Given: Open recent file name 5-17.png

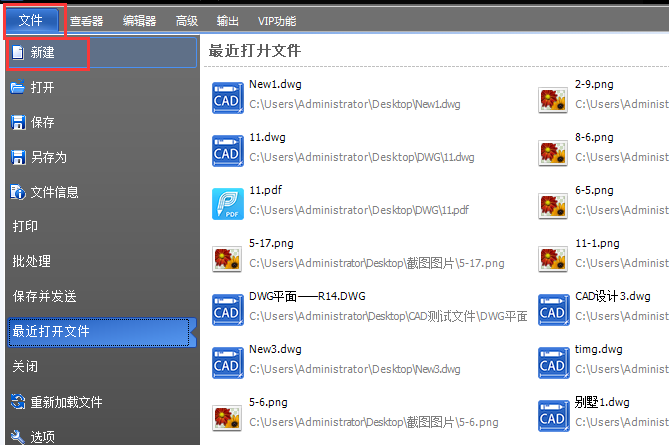Looking at the screenshot, I should click(271, 244).
